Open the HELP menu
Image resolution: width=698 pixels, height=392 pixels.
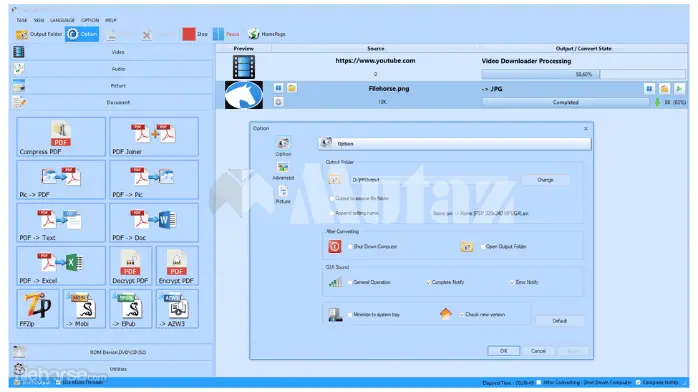[110, 20]
